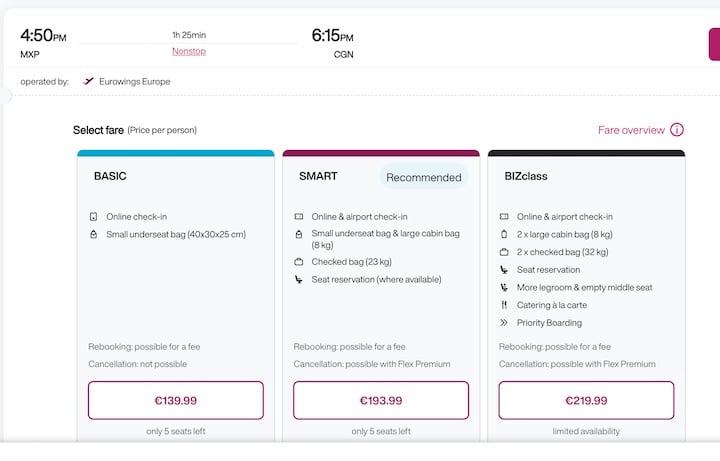
Task: Open the Nonstop flight details link
Action: tap(188, 50)
